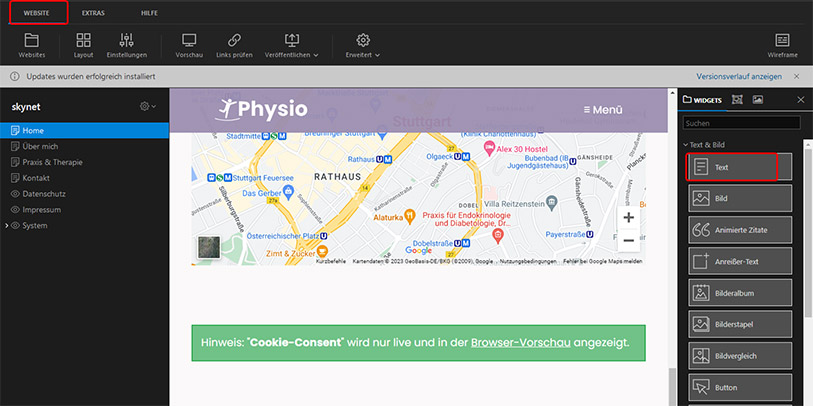Switch to Wireframe view
813x406 pixels.
(782, 46)
